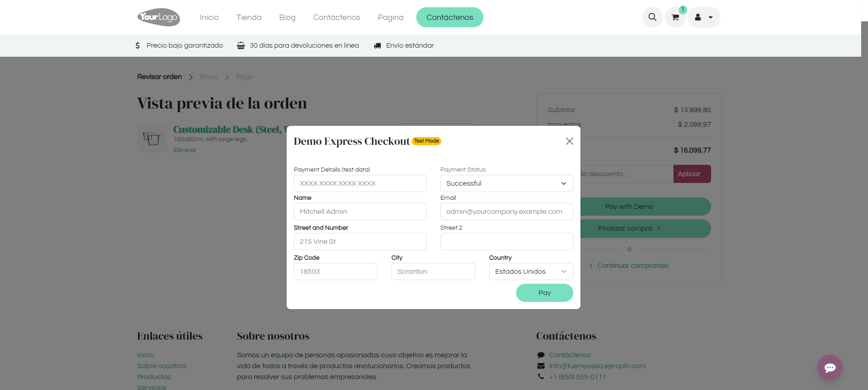
Task: Close the Demo Express Checkout dialog
Action: (569, 141)
